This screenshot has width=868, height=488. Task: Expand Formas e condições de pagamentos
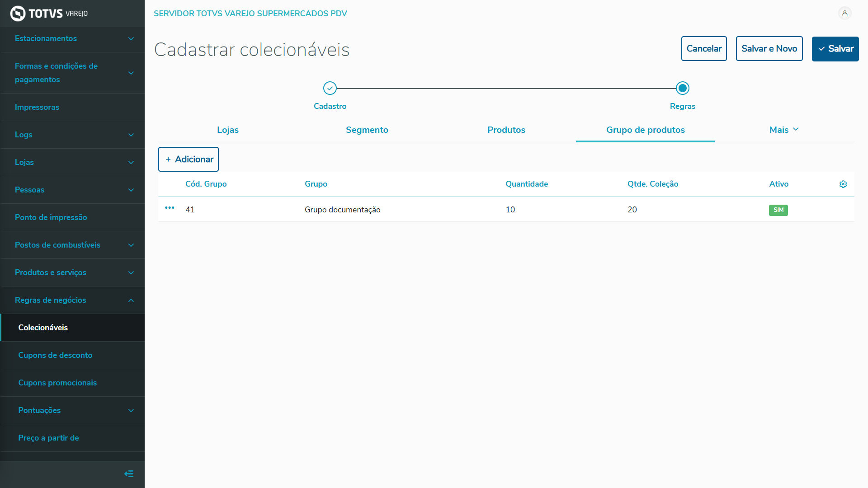tap(72, 73)
